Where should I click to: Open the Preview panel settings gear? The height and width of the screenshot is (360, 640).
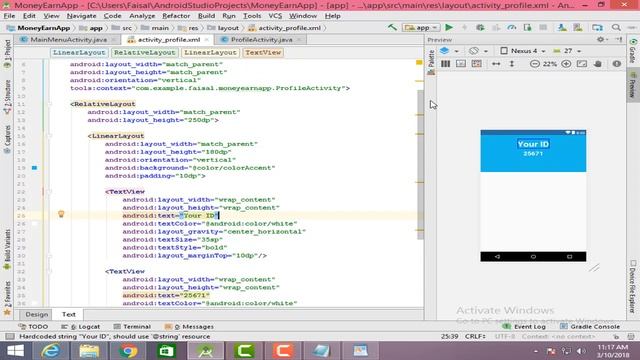pyautogui.click(x=600, y=40)
